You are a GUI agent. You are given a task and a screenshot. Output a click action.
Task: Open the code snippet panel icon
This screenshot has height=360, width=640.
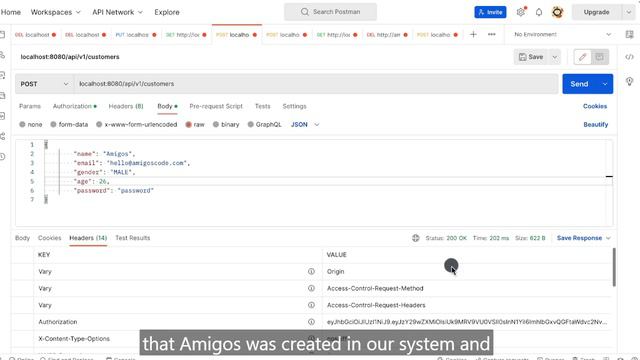click(629, 57)
